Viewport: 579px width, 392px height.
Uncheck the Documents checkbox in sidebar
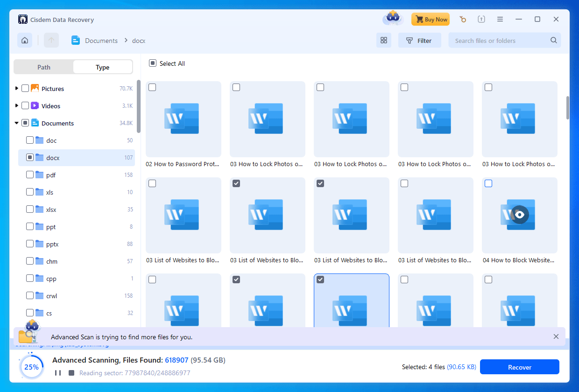click(24, 123)
